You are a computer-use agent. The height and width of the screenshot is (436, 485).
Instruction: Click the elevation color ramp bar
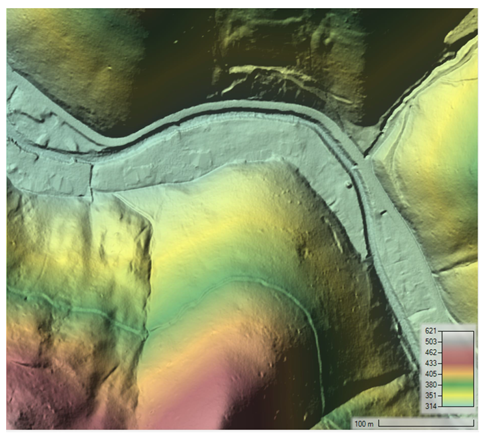coord(457,369)
